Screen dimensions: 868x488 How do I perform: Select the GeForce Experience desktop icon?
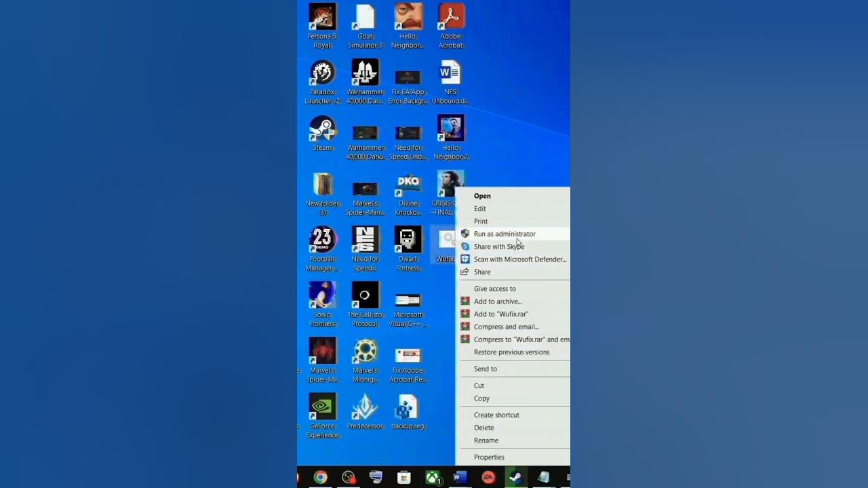pos(322,416)
